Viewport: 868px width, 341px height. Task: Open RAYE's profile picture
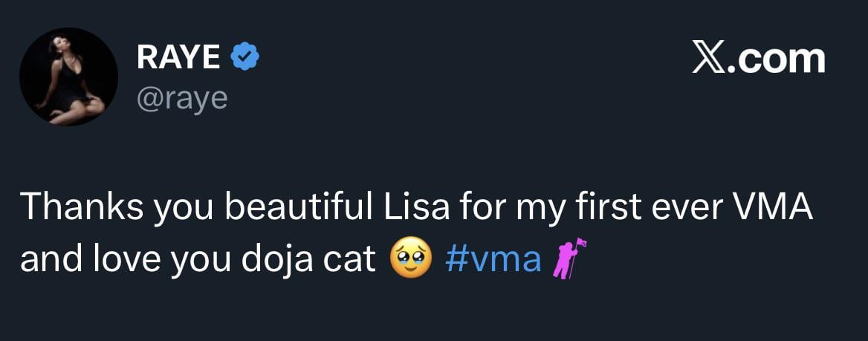click(x=68, y=77)
